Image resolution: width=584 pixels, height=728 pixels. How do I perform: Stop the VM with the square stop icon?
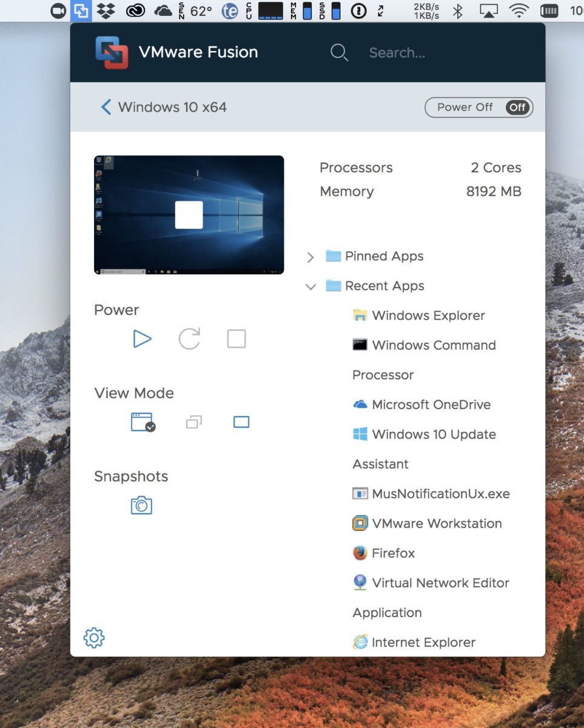(x=236, y=339)
